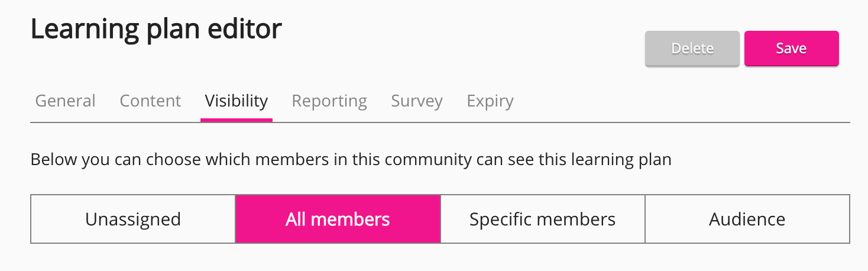Image resolution: width=868 pixels, height=271 pixels.
Task: Make the plan visible to all members
Action: click(338, 220)
